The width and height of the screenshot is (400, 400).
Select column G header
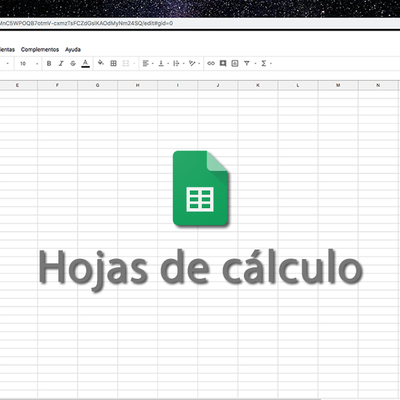[x=98, y=85]
